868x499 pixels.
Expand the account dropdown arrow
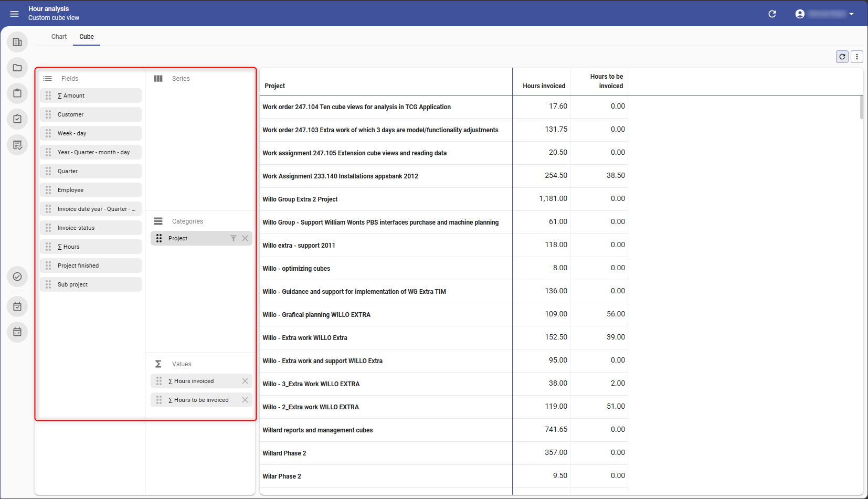[x=851, y=14]
